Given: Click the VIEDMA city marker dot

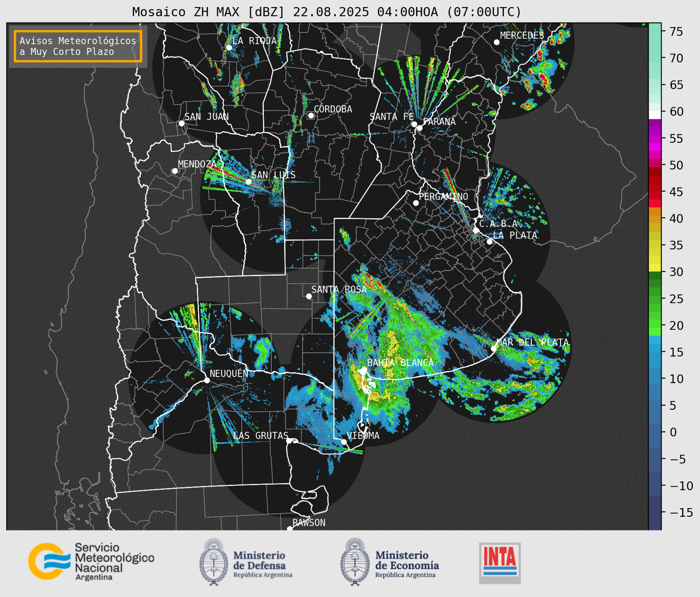Looking at the screenshot, I should [x=344, y=442].
